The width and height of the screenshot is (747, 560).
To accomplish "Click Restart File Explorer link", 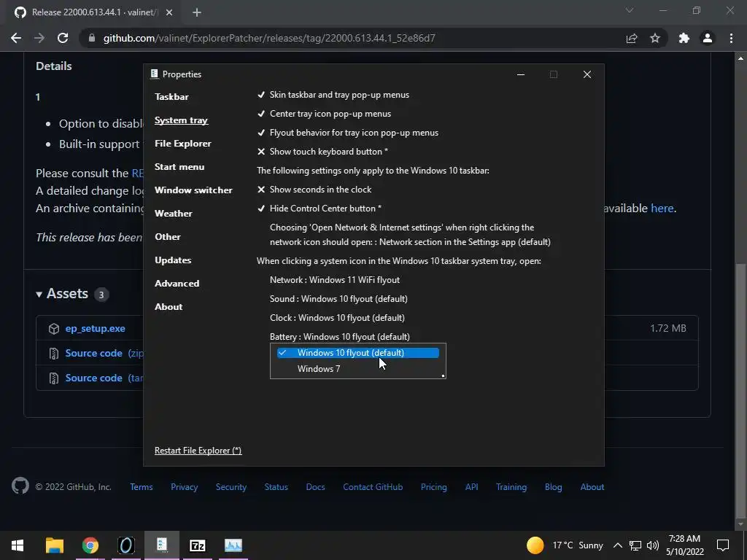I will pyautogui.click(x=198, y=451).
